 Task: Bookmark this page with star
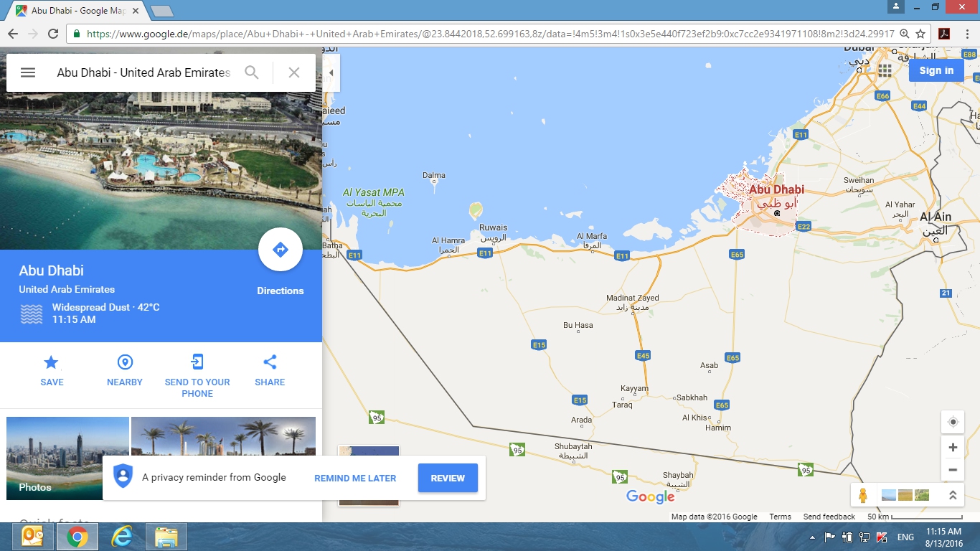click(x=920, y=34)
